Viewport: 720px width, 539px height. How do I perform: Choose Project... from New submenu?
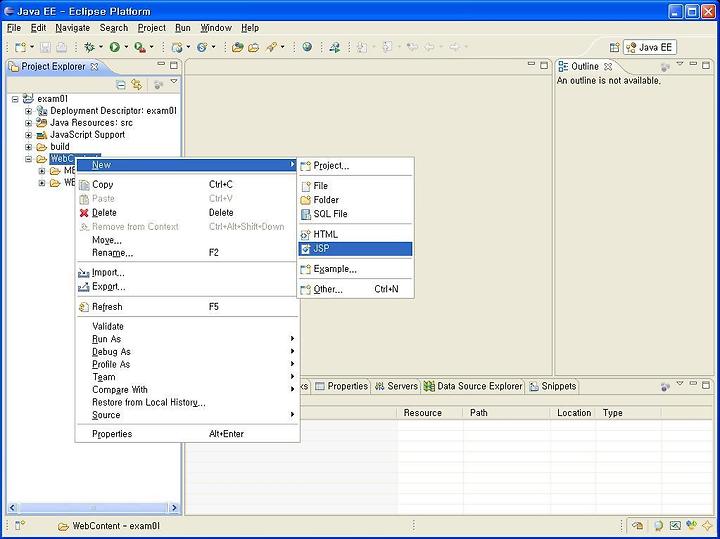click(x=355, y=166)
